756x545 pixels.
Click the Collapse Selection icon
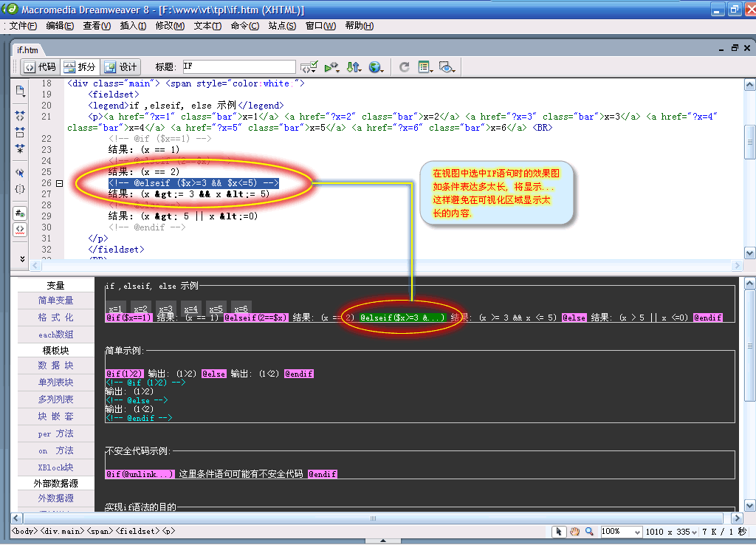tap(20, 132)
